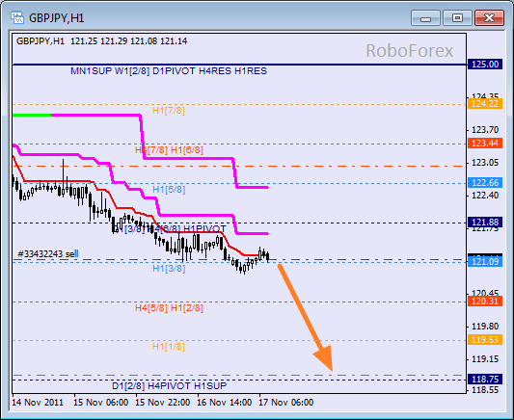Click the 121.09 blue price label
The width and height of the screenshot is (514, 420).
click(485, 262)
